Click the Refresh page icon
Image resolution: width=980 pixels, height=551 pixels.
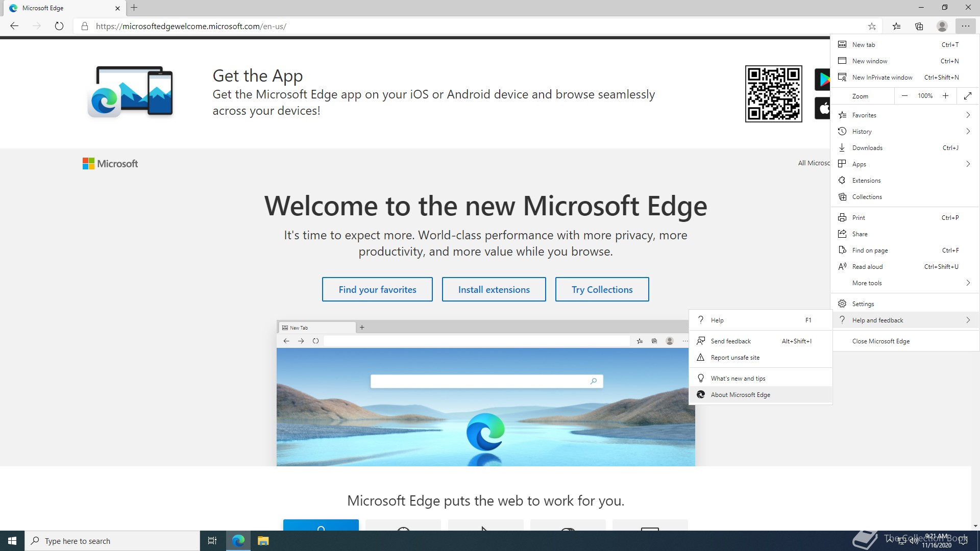59,26
